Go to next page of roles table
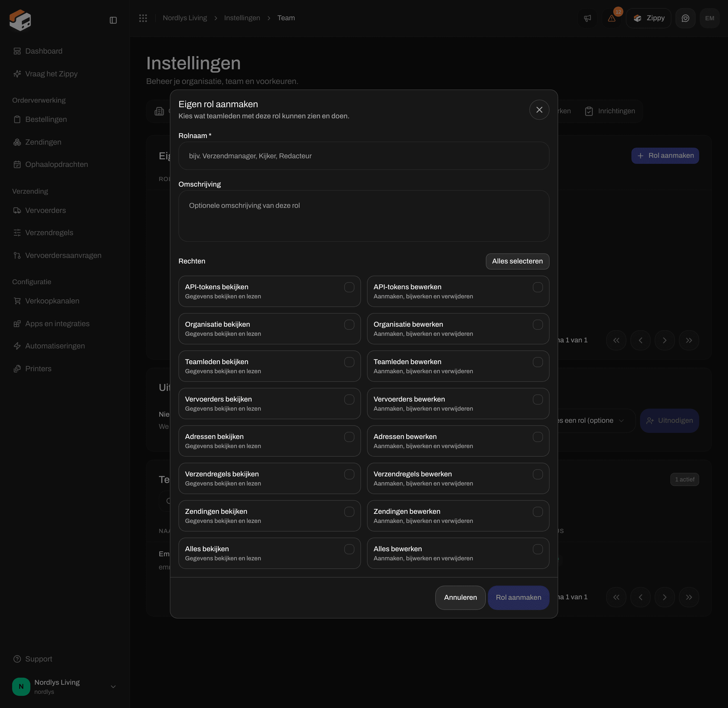 664,340
